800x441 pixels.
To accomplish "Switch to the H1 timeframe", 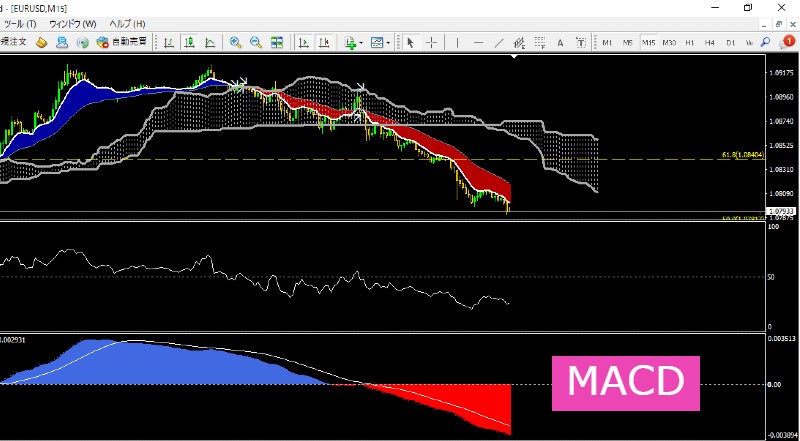I will click(x=690, y=43).
